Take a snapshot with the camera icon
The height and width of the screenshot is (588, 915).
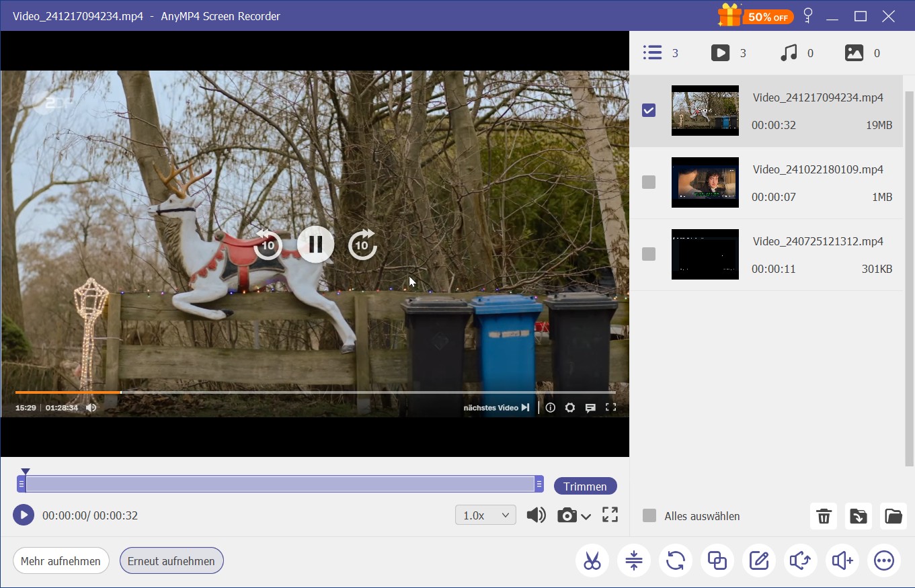coord(567,515)
